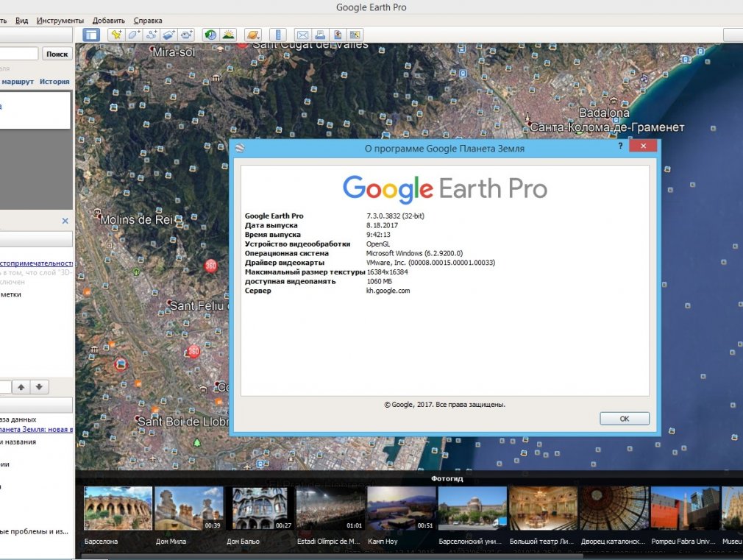Select the ruler measuring tool

(278, 35)
